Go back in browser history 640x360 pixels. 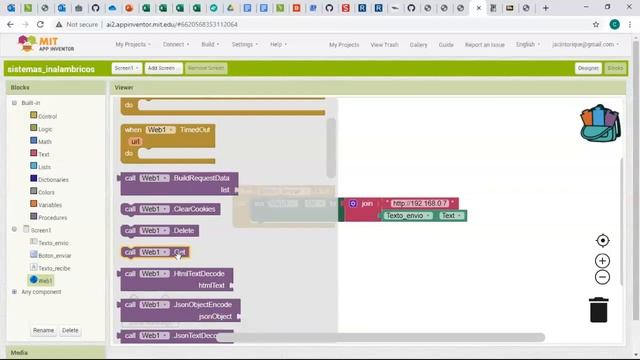(x=10, y=24)
